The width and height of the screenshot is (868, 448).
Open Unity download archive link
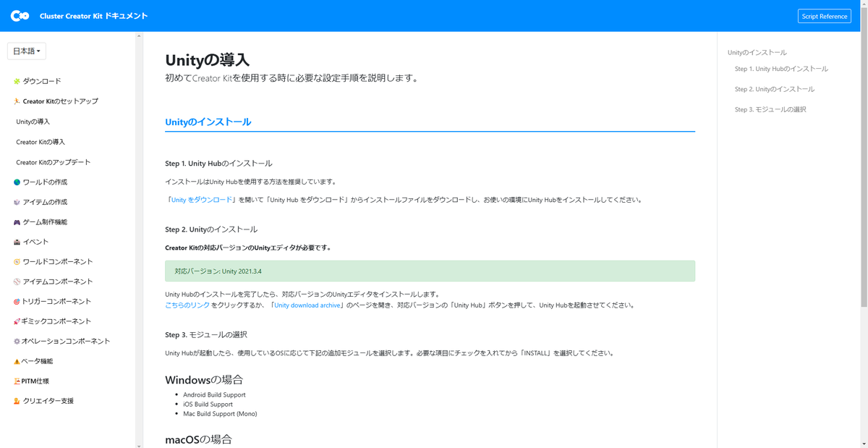point(307,305)
